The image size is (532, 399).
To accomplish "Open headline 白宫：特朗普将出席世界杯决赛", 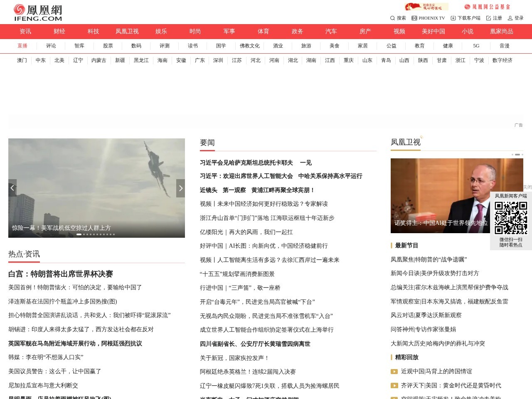I will pyautogui.click(x=61, y=274).
